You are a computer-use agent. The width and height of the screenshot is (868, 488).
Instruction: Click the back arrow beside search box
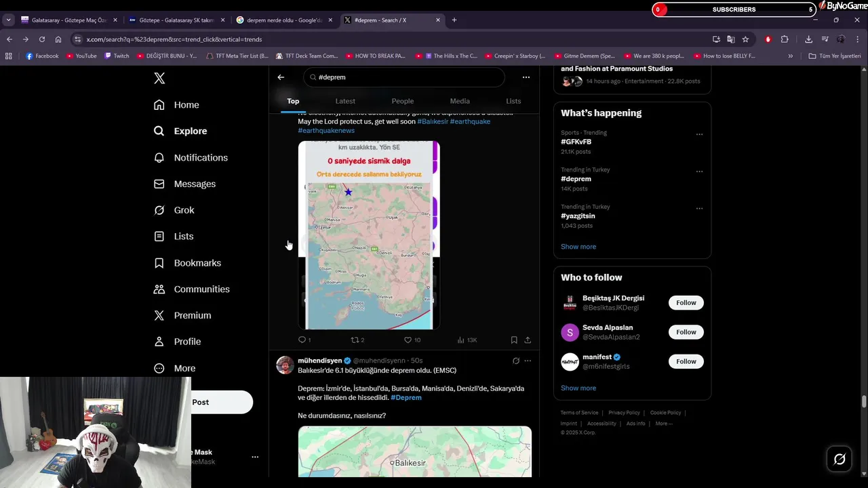pos(281,77)
